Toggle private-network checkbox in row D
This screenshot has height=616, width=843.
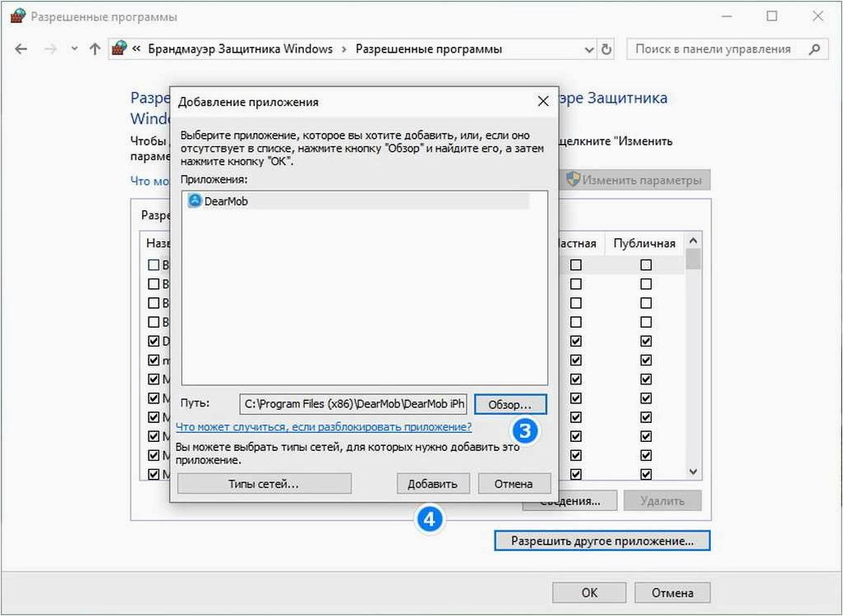pyautogui.click(x=576, y=342)
